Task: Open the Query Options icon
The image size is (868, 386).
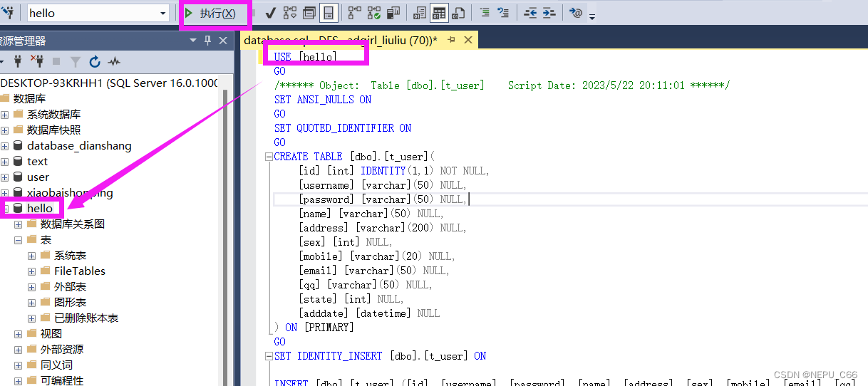Action: tap(309, 13)
